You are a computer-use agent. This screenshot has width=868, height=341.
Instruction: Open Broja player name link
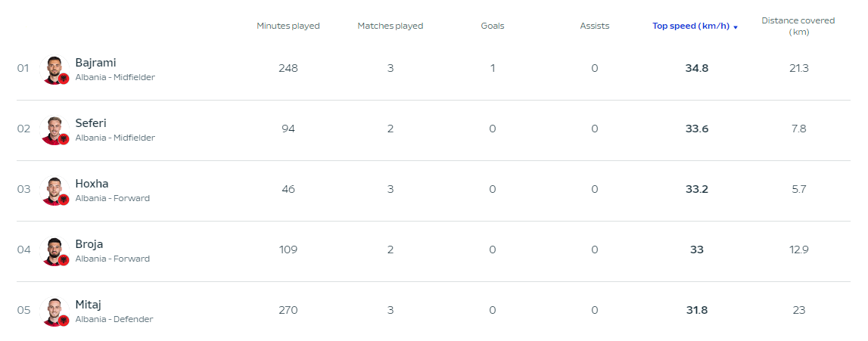(x=89, y=243)
